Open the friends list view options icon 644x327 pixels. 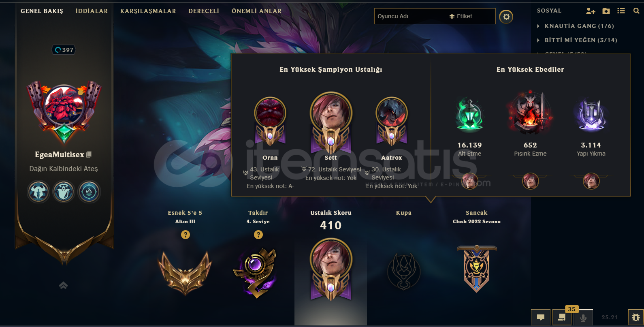tap(621, 11)
